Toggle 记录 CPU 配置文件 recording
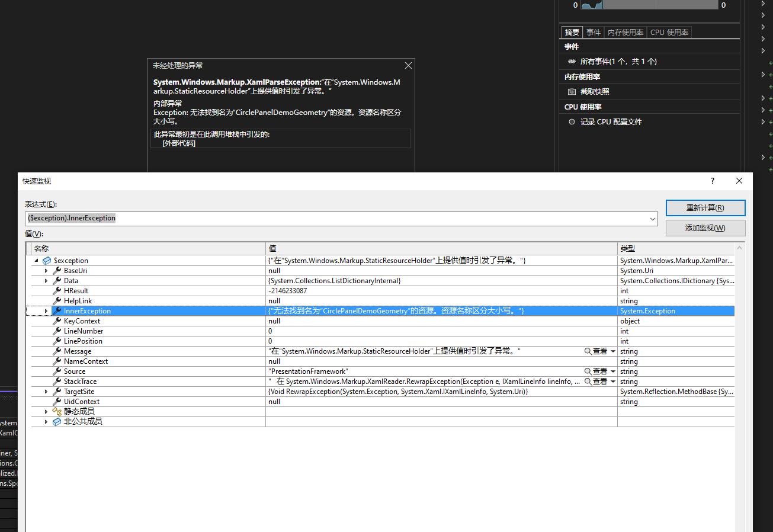 click(572, 121)
